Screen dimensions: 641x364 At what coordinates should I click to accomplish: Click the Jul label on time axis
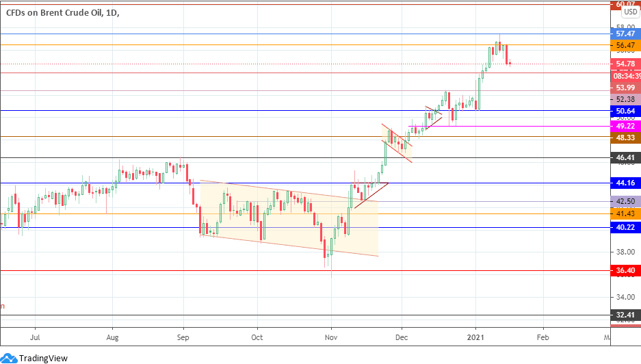coord(35,337)
